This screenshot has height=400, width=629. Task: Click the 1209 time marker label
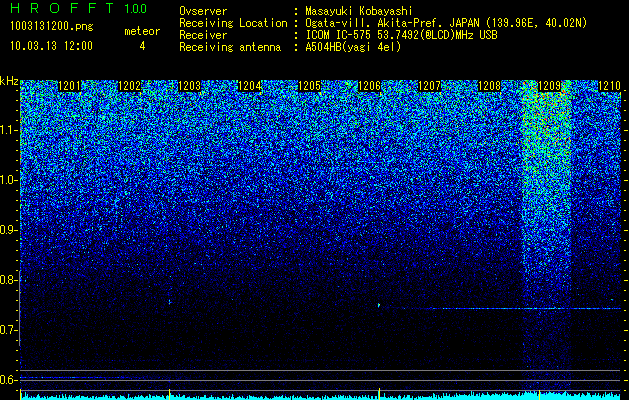pos(549,86)
